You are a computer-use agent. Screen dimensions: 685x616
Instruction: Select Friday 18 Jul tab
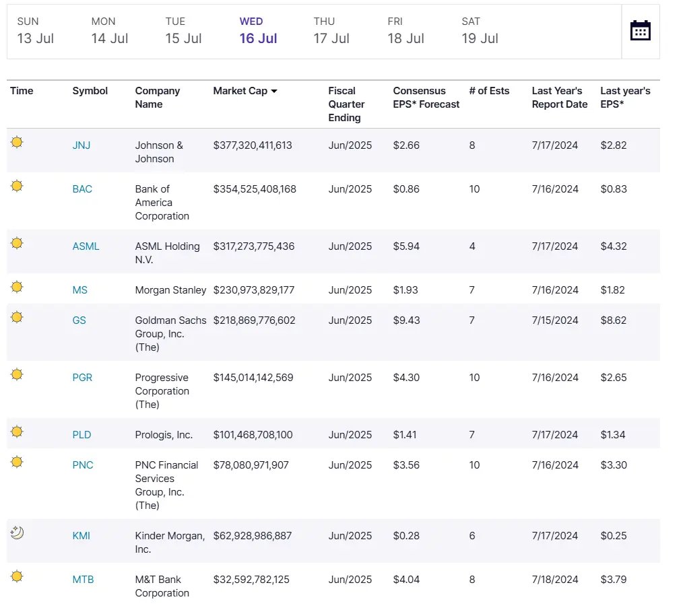click(x=406, y=31)
